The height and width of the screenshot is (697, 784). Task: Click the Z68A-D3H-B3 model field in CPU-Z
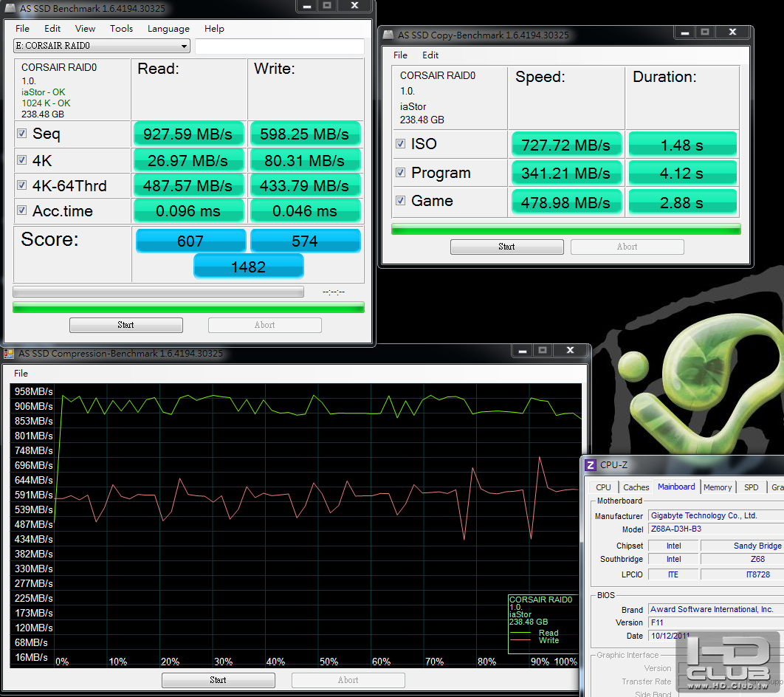click(716, 529)
